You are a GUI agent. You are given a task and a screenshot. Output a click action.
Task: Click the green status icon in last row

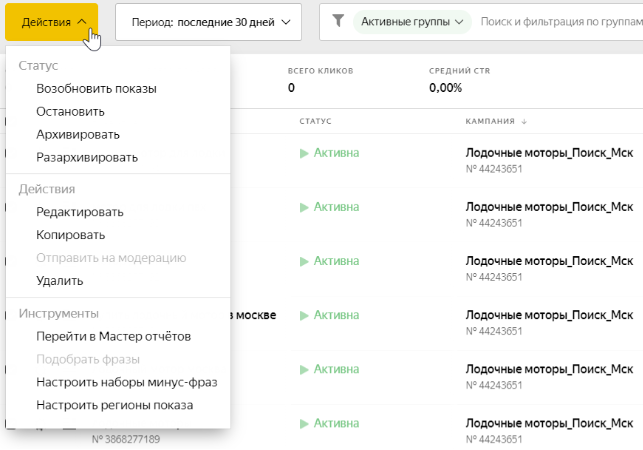pyautogui.click(x=304, y=423)
